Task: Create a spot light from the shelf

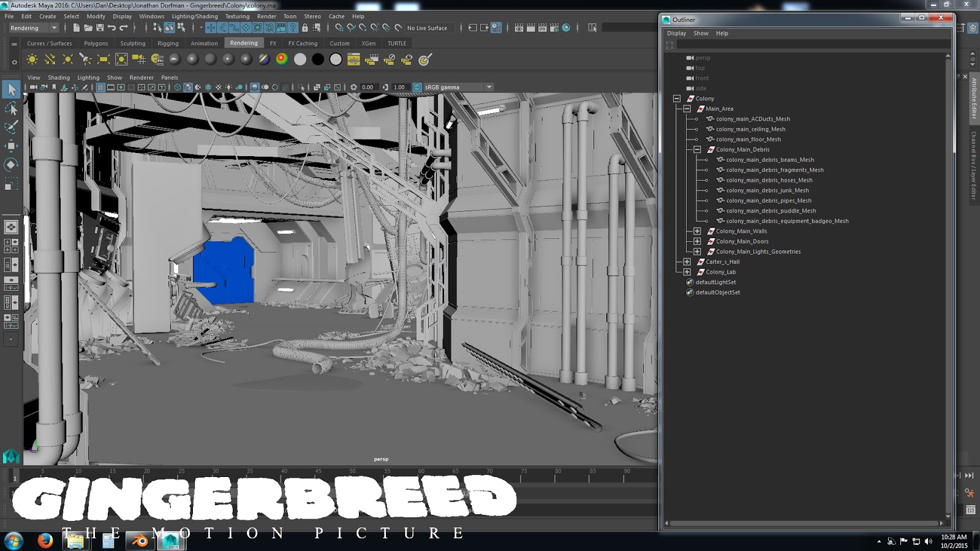Action: coord(85,59)
